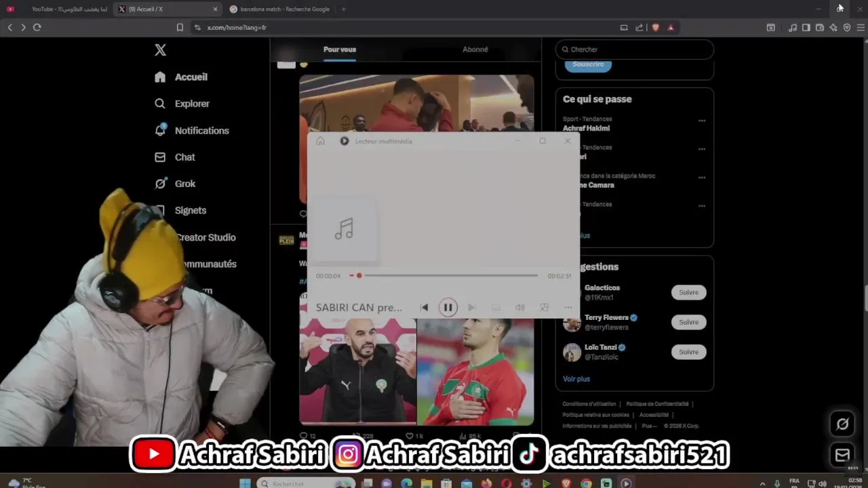The image size is (868, 488).
Task: Open options for Camara Maroc trend
Action: (702, 178)
